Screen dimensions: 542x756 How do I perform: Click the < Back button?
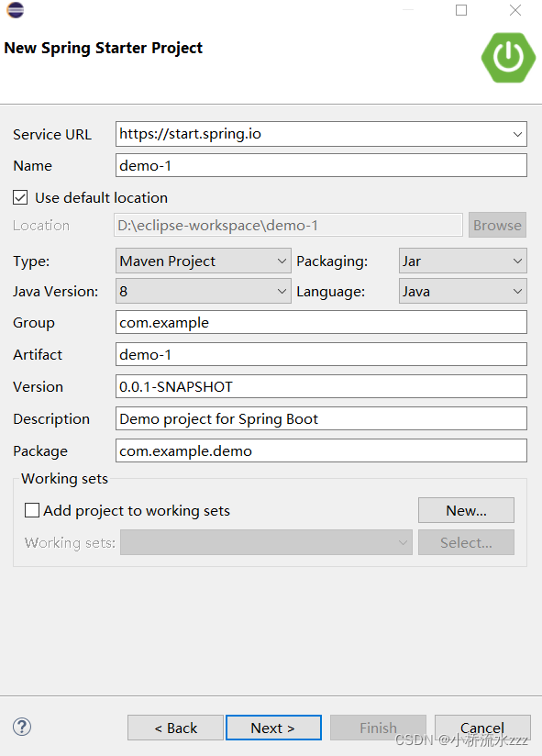click(x=175, y=728)
